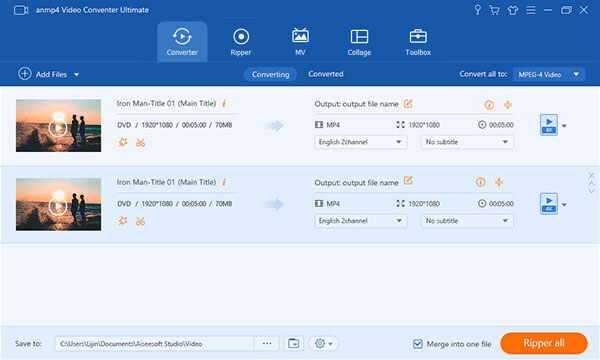Show source info for first Iron Man title

point(224,103)
